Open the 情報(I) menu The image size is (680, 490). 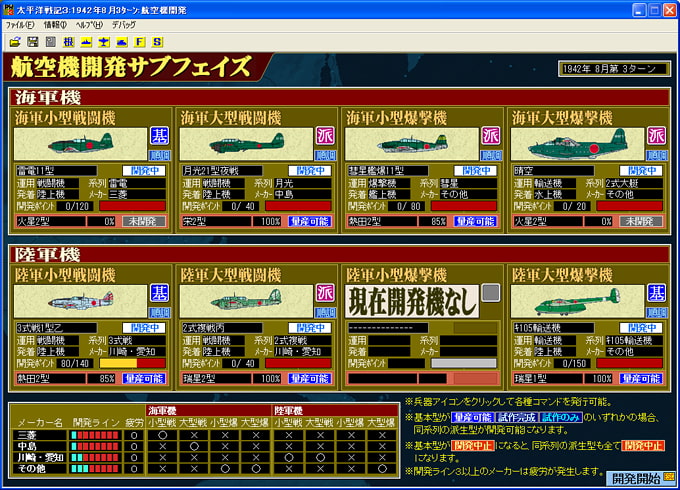[x=55, y=25]
